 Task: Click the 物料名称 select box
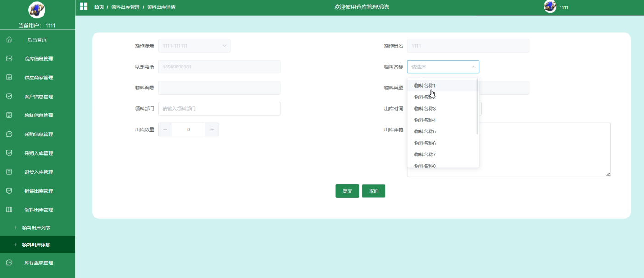pyautogui.click(x=443, y=67)
